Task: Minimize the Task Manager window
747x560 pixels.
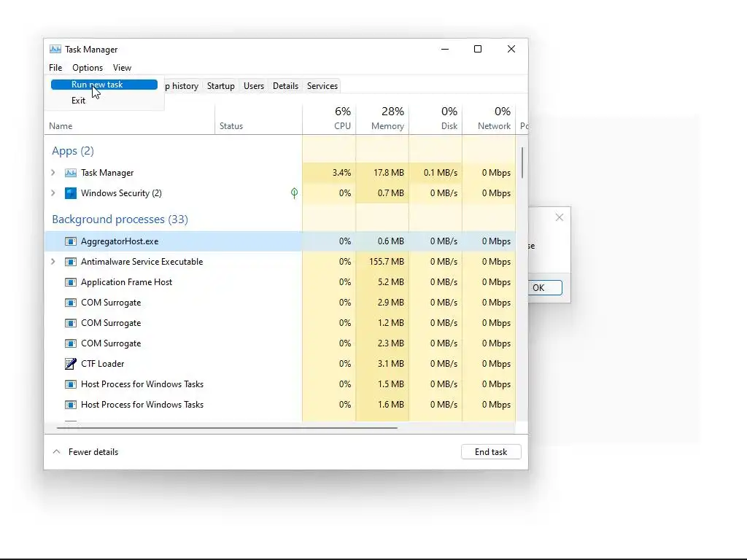Action: click(x=445, y=49)
